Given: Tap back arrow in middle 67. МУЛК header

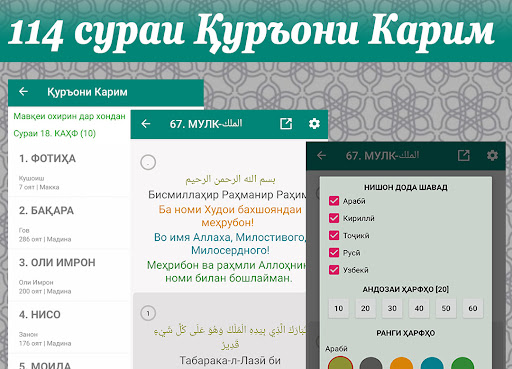Looking at the screenshot, I should [x=146, y=124].
